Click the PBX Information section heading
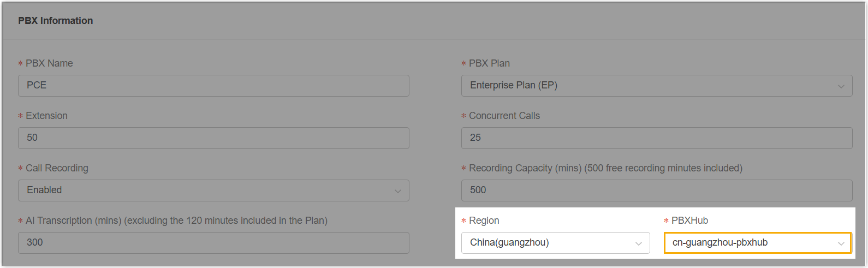 click(x=56, y=21)
